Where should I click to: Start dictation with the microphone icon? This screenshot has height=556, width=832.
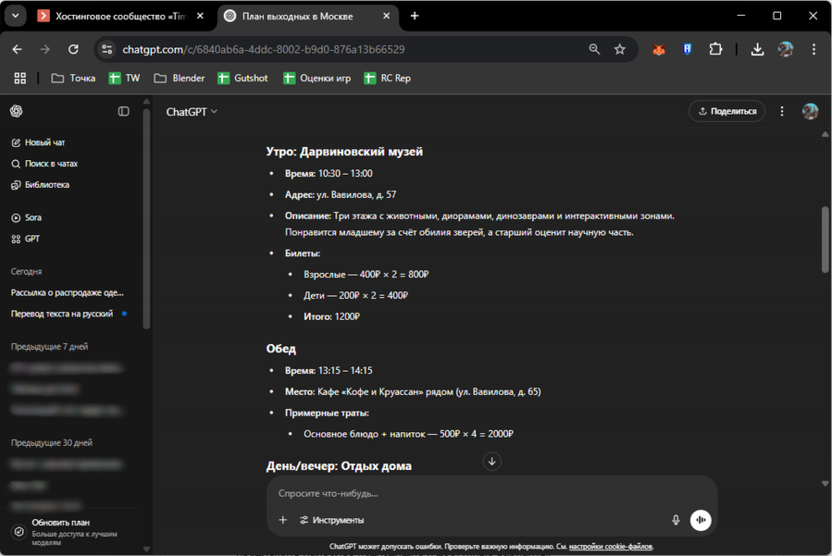point(675,520)
